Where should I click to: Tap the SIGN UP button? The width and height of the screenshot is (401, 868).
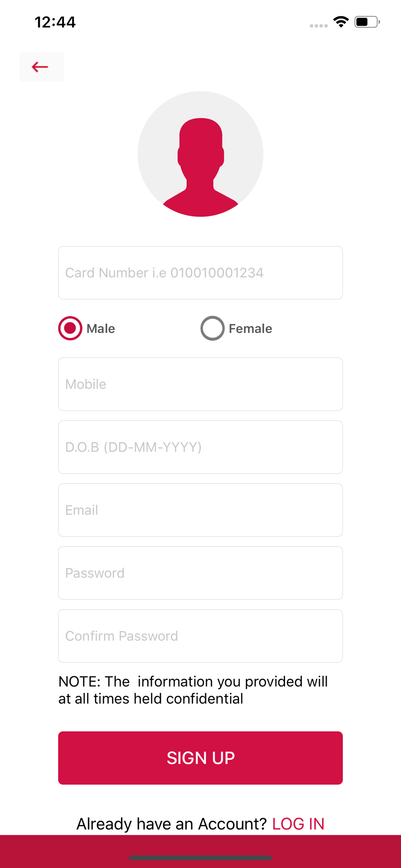[x=200, y=758]
